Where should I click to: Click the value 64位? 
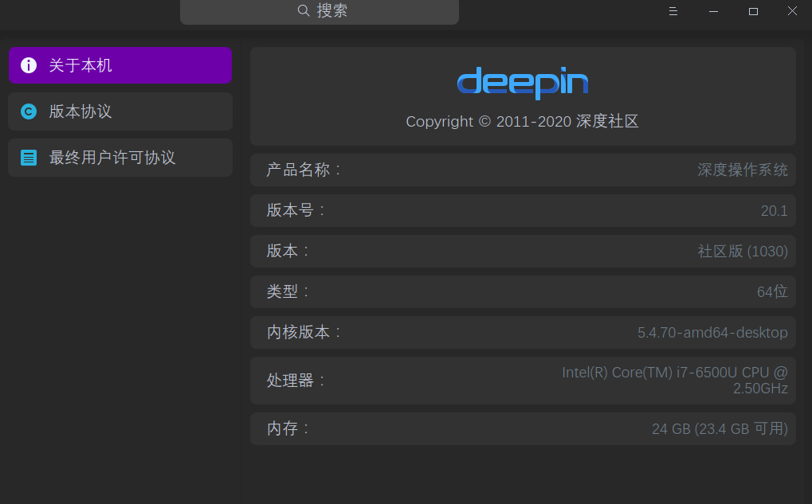click(x=772, y=292)
